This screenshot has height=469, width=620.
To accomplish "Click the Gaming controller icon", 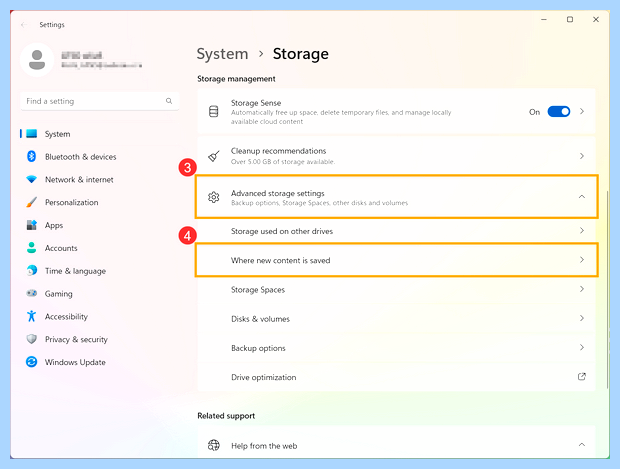I will [x=31, y=293].
